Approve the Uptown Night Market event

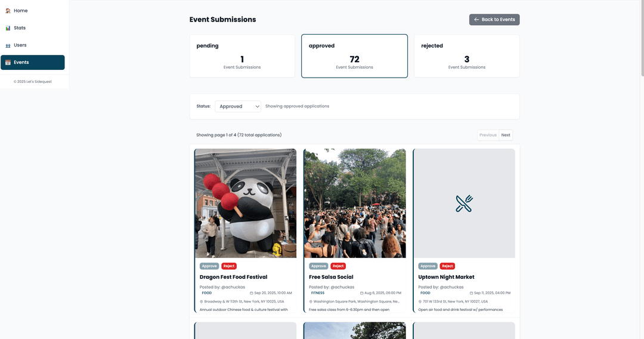pos(428,266)
